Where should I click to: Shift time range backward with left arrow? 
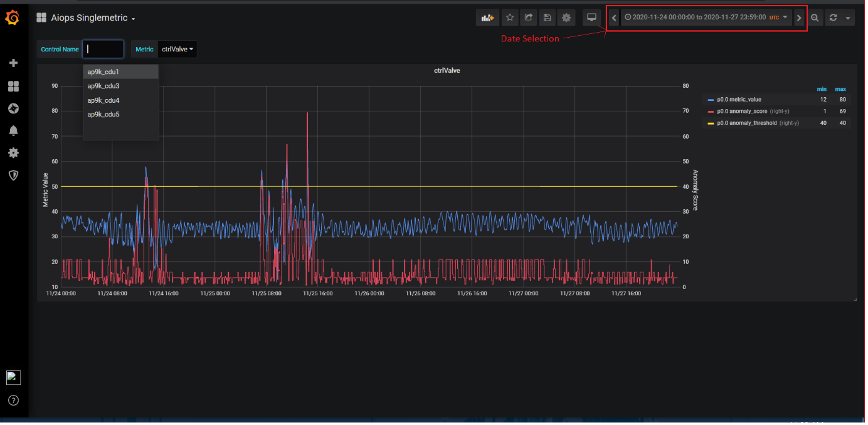point(614,18)
